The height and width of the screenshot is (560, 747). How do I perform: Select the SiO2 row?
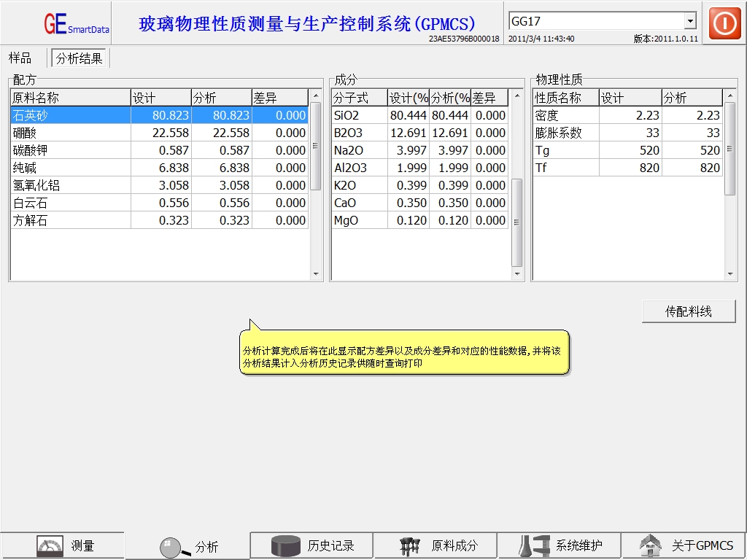419,115
